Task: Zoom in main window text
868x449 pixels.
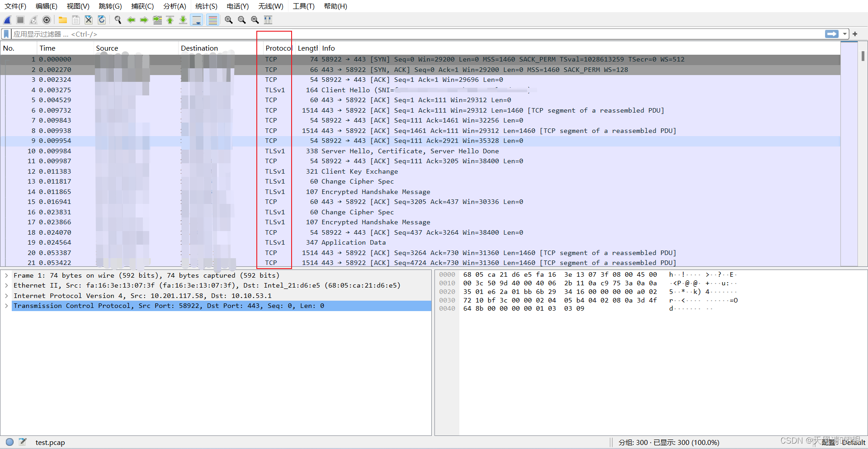Action: tap(229, 20)
